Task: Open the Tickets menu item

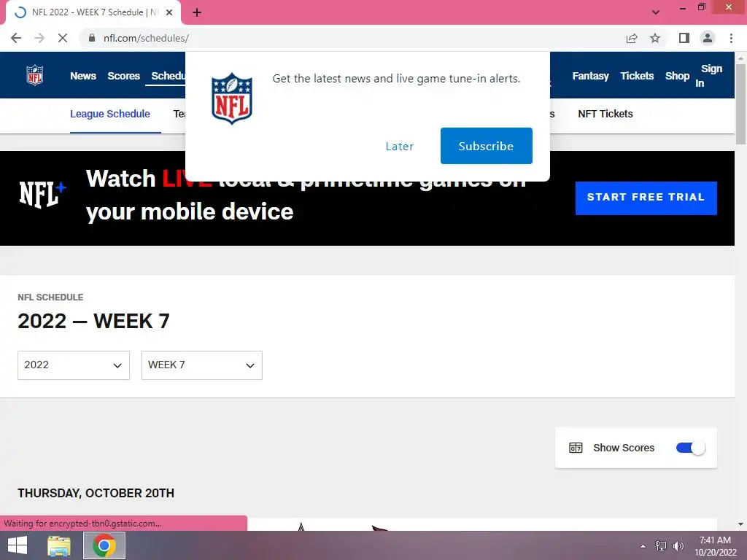Action: click(x=636, y=76)
